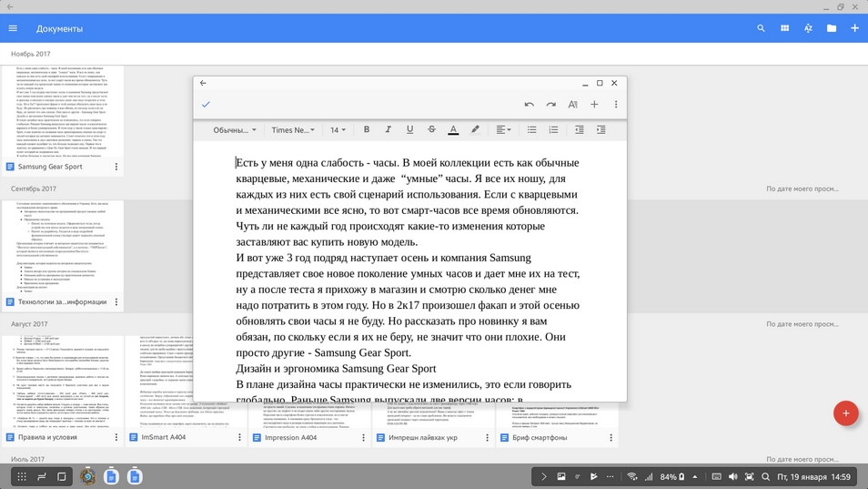
Task: Go back with outer window arrow
Action: pos(10,6)
